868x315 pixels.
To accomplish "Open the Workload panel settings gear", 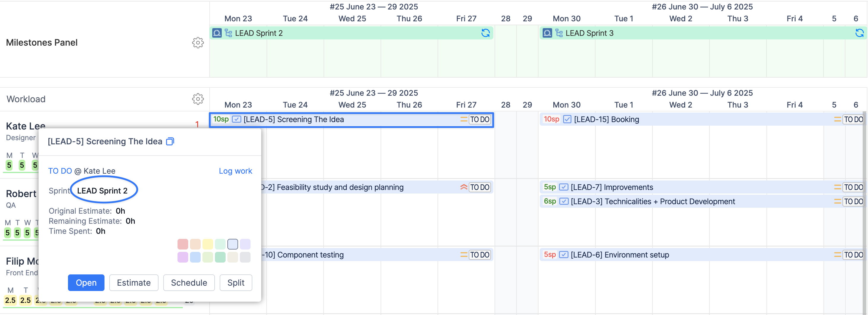I will point(198,99).
